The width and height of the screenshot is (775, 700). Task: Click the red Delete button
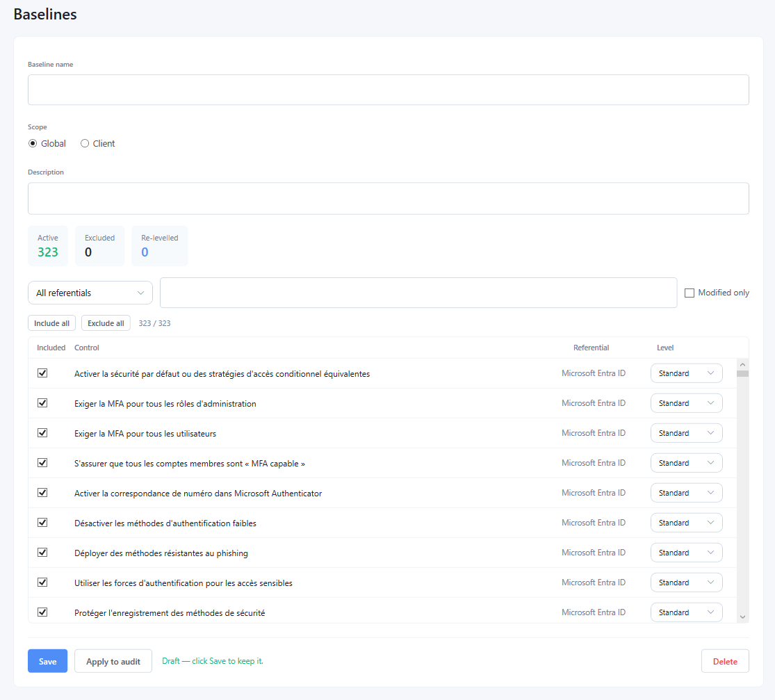(x=725, y=661)
